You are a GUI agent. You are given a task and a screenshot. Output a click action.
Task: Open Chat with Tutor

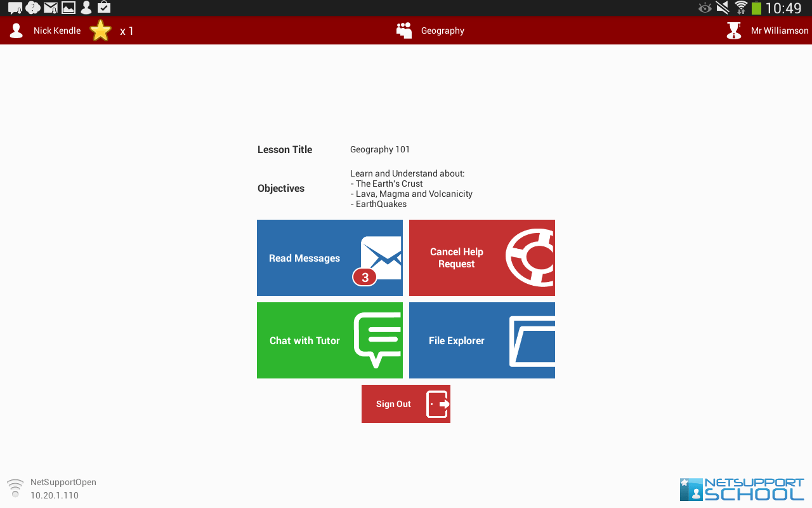click(x=305, y=340)
